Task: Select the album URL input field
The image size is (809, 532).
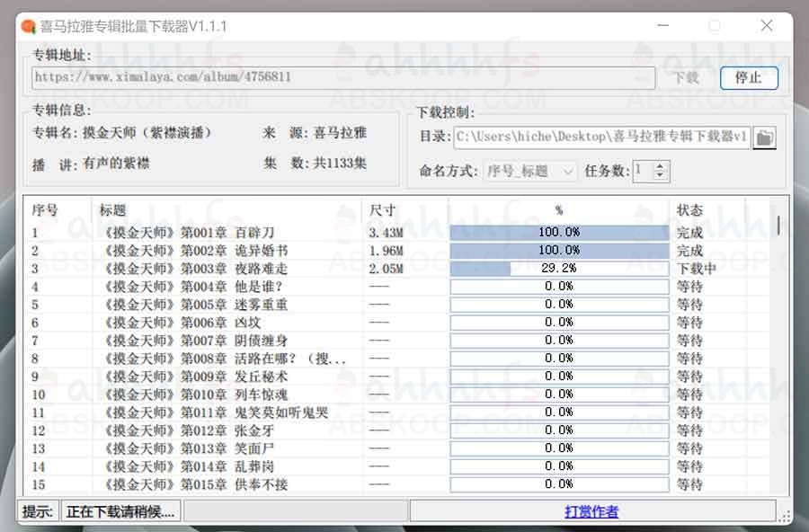Action: coord(342,78)
